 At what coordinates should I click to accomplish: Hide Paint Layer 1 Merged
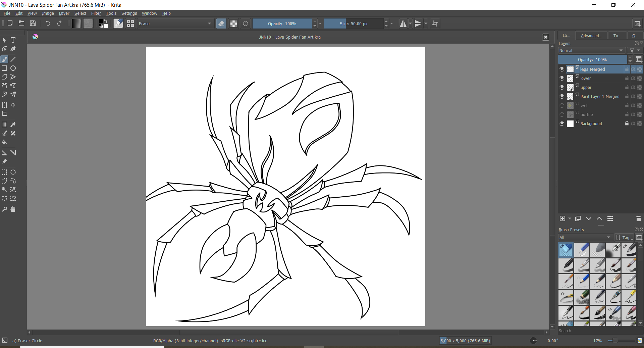(562, 96)
